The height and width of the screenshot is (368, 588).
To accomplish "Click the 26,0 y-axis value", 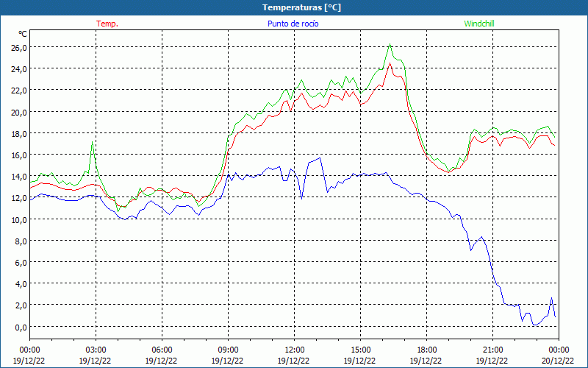I will click(x=19, y=48).
